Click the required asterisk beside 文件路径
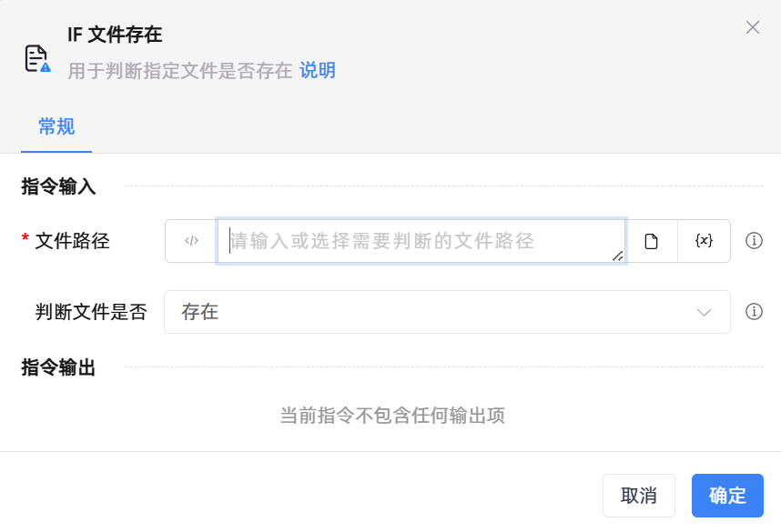This screenshot has height=532, width=781. tap(23, 240)
